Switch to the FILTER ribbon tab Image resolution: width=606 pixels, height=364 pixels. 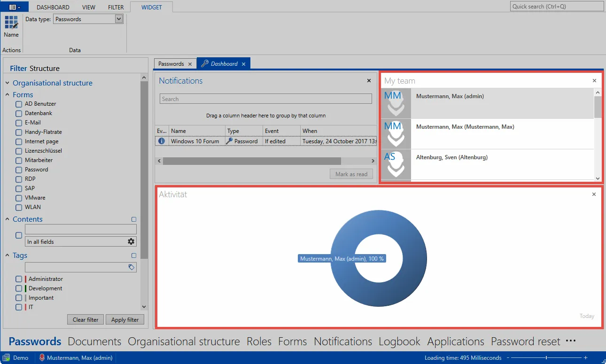tap(116, 7)
